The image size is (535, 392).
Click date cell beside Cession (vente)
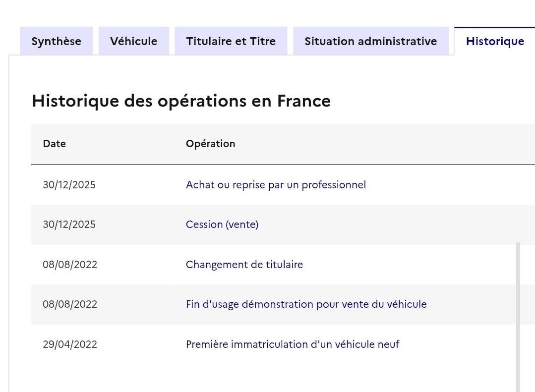tap(69, 224)
